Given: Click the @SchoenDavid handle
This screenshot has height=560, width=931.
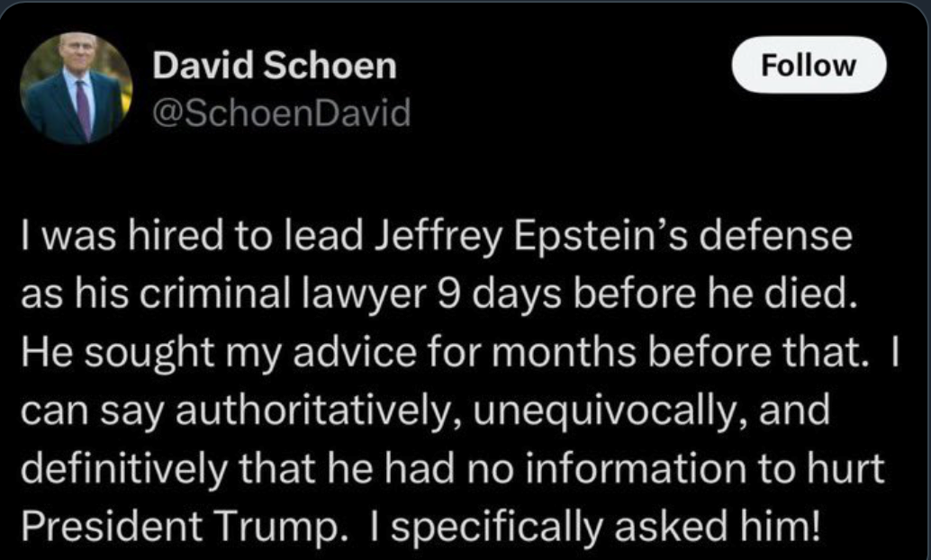Looking at the screenshot, I should click(282, 113).
